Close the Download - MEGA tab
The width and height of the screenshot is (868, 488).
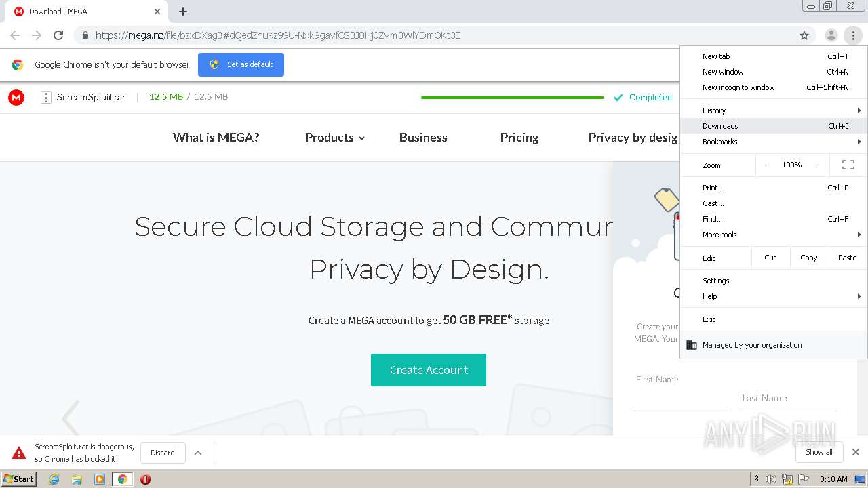157,12
